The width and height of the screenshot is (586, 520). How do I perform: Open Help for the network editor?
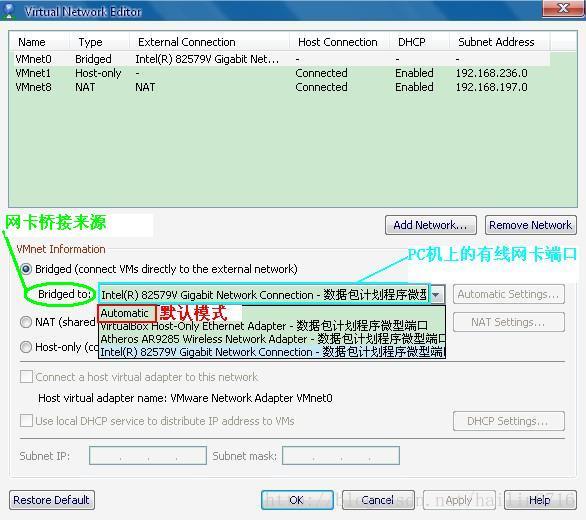point(540,500)
